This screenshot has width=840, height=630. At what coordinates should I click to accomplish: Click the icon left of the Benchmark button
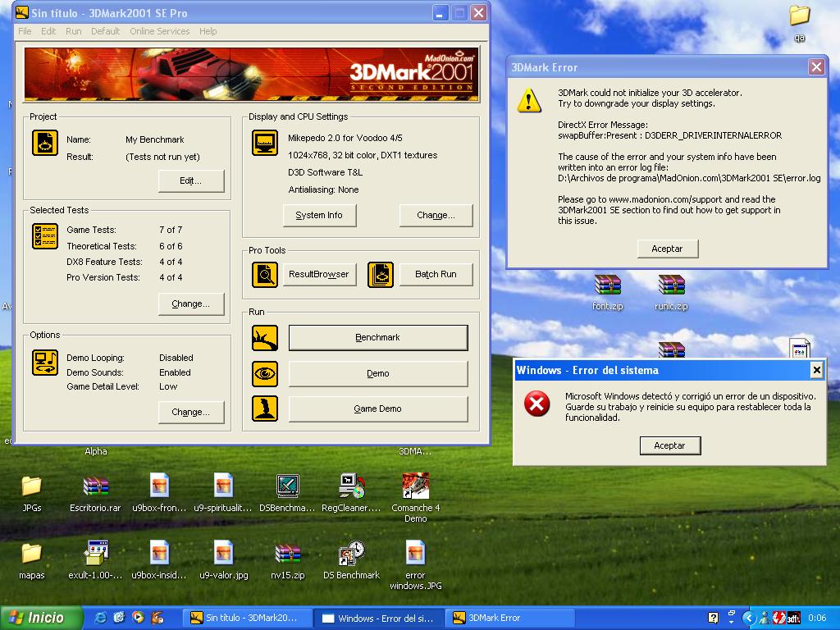(265, 338)
